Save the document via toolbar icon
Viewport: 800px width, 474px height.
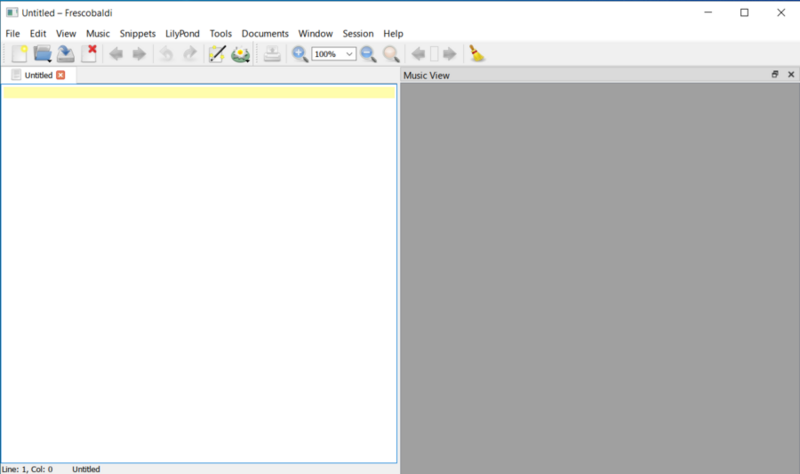tap(66, 54)
